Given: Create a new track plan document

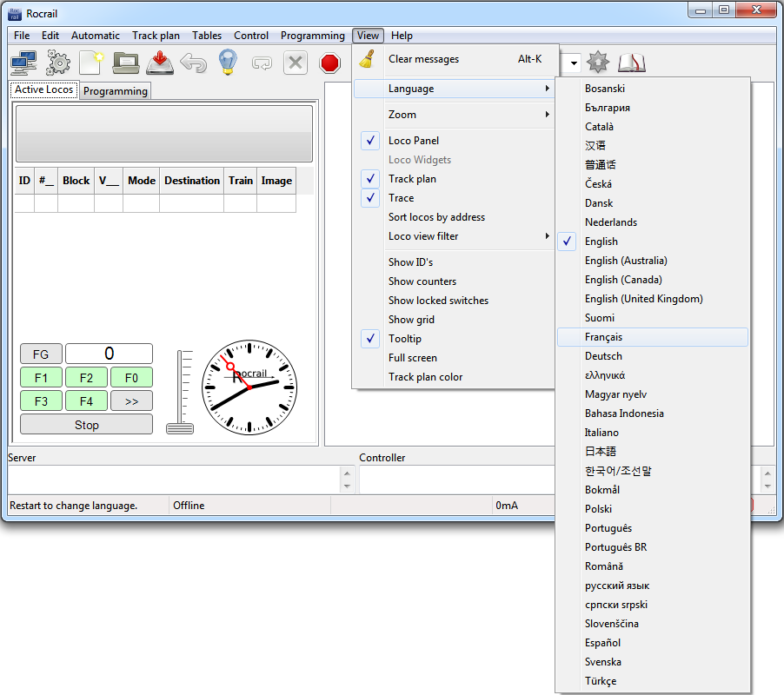Looking at the screenshot, I should click(x=91, y=63).
